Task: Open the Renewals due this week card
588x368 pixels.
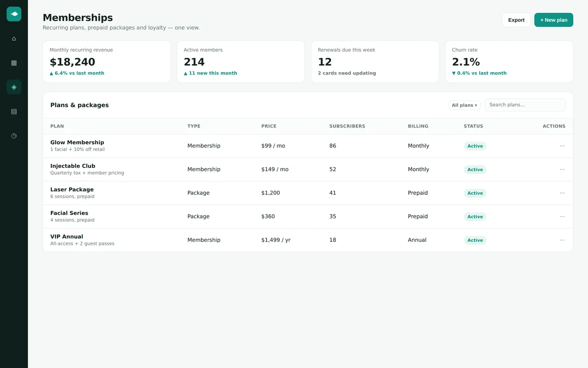Action: coord(375,62)
